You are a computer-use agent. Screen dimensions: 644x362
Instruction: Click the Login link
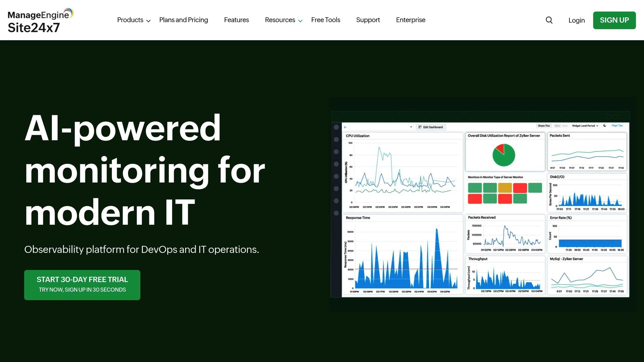tap(576, 20)
